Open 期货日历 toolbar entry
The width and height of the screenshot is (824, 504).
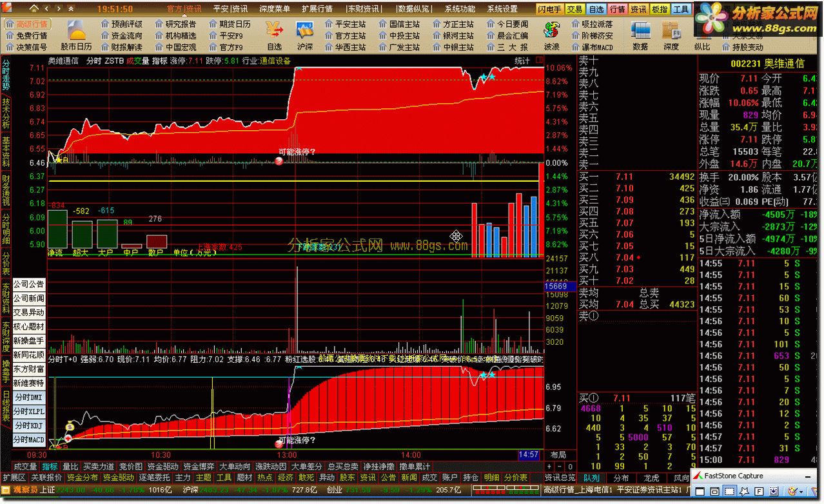pyautogui.click(x=230, y=24)
